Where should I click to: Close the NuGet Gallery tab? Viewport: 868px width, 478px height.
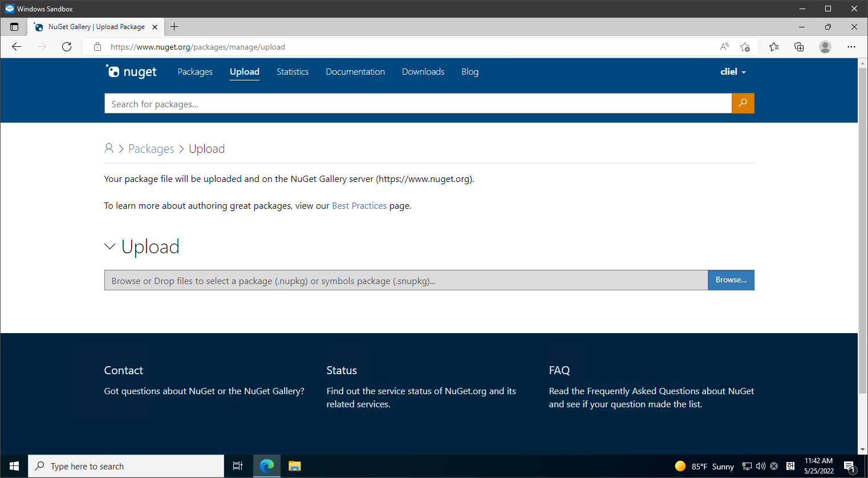click(155, 27)
